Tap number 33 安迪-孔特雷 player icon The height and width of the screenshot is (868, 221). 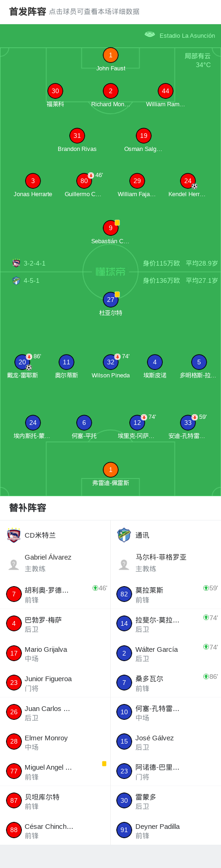(188, 423)
